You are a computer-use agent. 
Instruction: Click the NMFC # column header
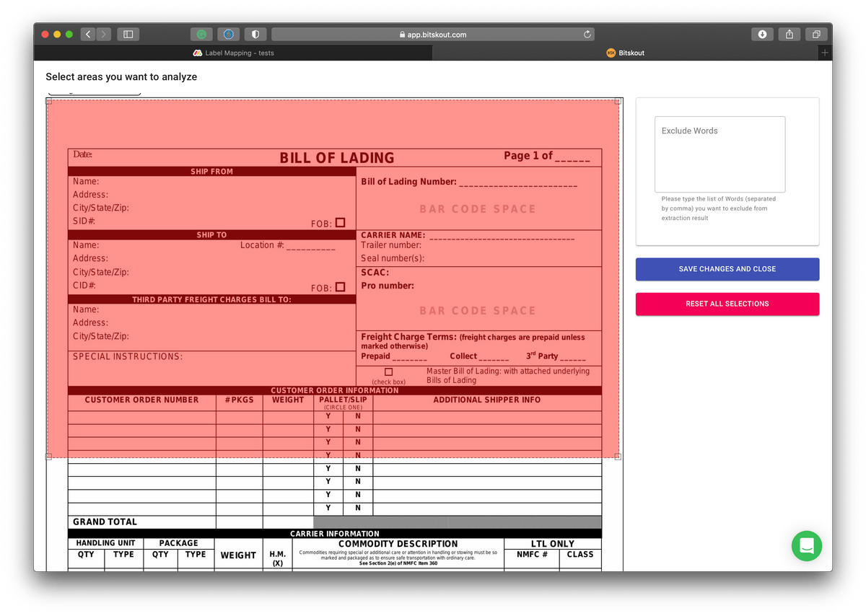click(x=532, y=555)
